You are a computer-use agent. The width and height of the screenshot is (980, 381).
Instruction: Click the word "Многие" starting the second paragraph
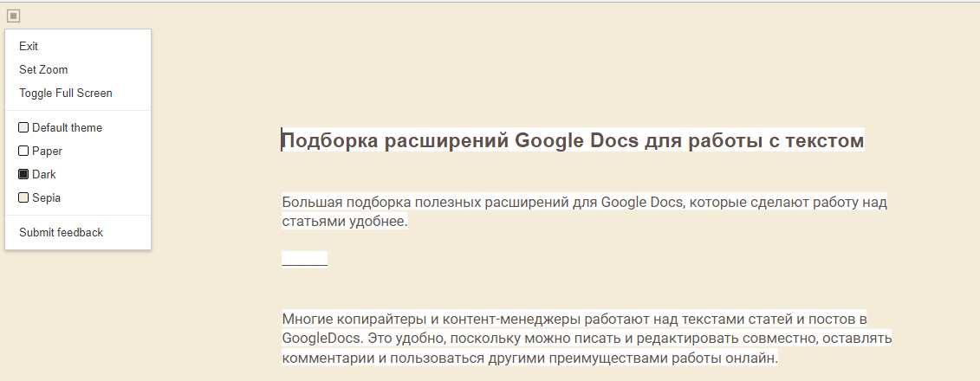pyautogui.click(x=307, y=319)
